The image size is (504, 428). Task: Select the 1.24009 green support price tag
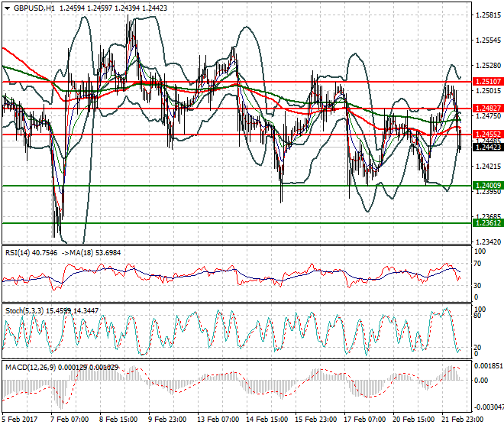click(x=487, y=186)
